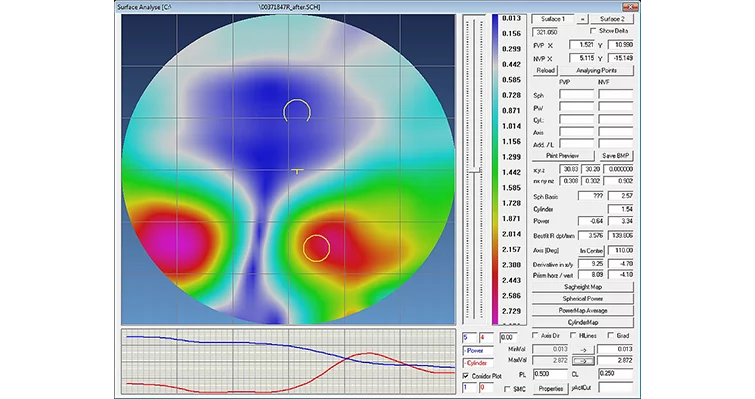Click the blue field showing 5
The image size is (755, 399).
click(x=469, y=338)
